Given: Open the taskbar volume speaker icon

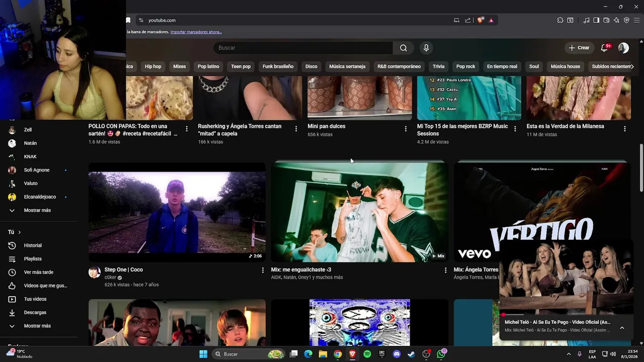Looking at the screenshot, I should (x=613, y=354).
